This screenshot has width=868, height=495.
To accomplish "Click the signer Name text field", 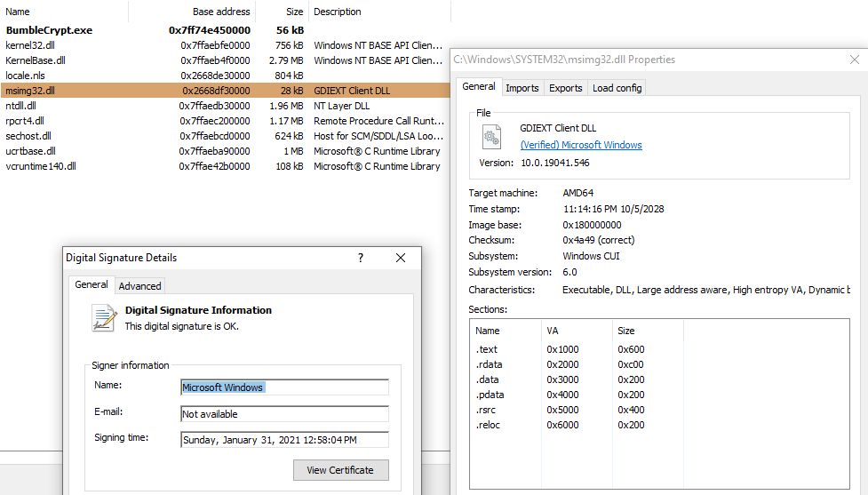I will pos(284,387).
